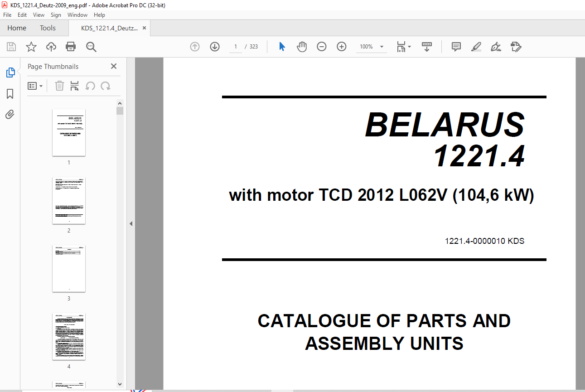Open the File menu
The width and height of the screenshot is (585, 392).
(7, 15)
